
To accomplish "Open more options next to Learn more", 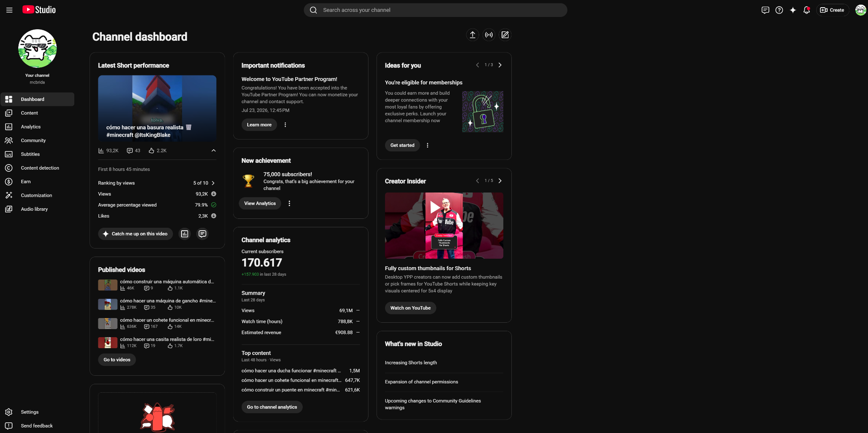I will pos(285,125).
